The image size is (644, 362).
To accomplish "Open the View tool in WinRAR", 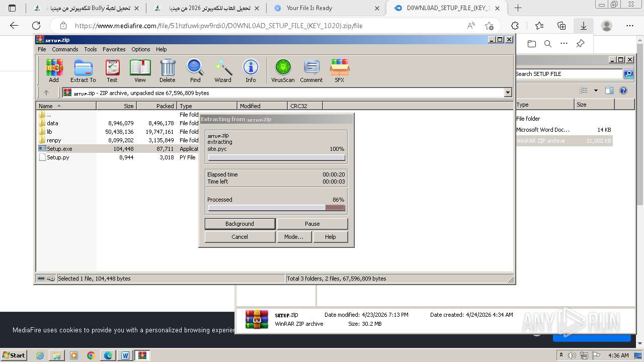I will click(140, 70).
